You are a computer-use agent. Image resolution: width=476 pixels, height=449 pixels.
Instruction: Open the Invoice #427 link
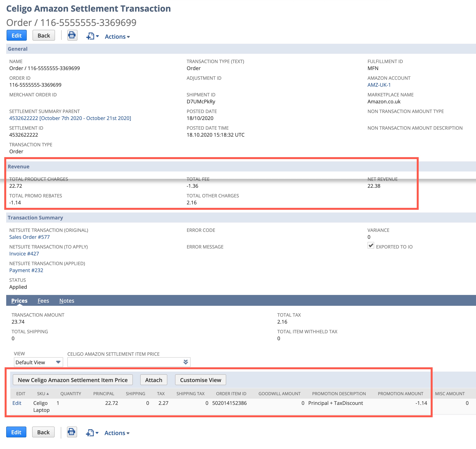pyautogui.click(x=24, y=254)
